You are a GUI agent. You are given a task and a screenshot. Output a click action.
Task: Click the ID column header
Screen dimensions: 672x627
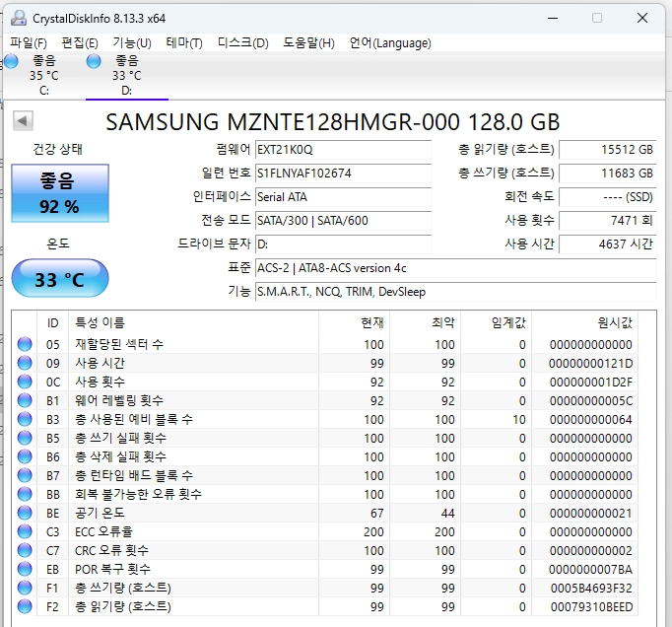coord(52,322)
